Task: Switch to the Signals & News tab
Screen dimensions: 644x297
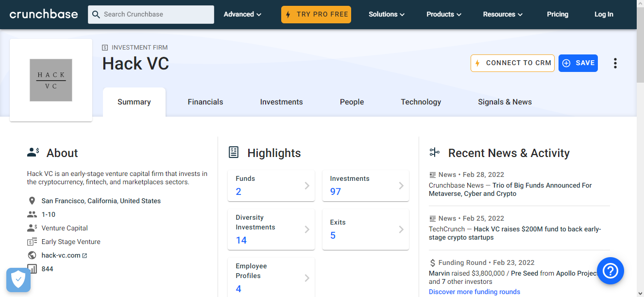Action: pyautogui.click(x=505, y=102)
